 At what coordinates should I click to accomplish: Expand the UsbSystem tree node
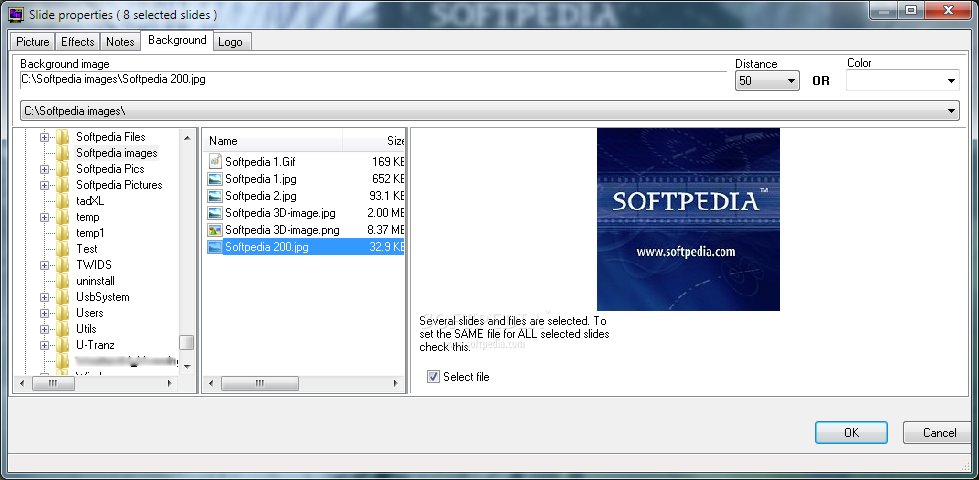coord(44,297)
